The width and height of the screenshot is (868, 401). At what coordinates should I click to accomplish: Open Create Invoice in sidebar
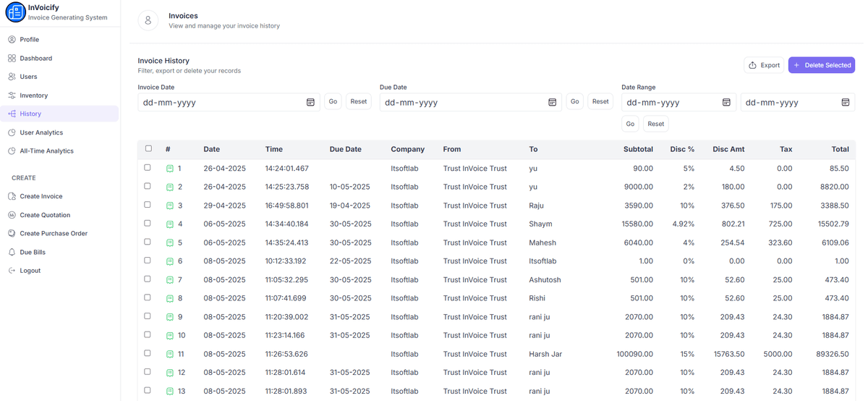pyautogui.click(x=59, y=196)
